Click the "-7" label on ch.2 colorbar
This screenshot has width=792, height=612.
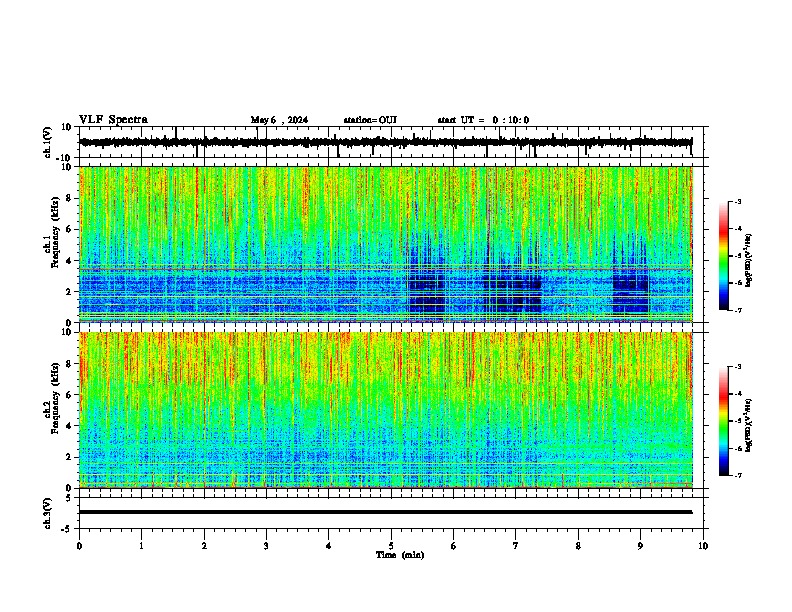(737, 475)
